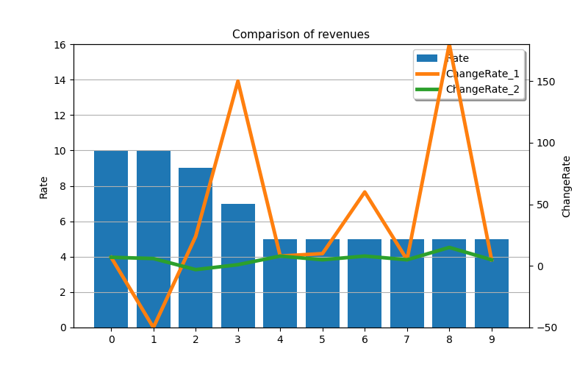Click the orange line peak above x label 3
This screenshot has width=588, height=368.
click(x=237, y=82)
